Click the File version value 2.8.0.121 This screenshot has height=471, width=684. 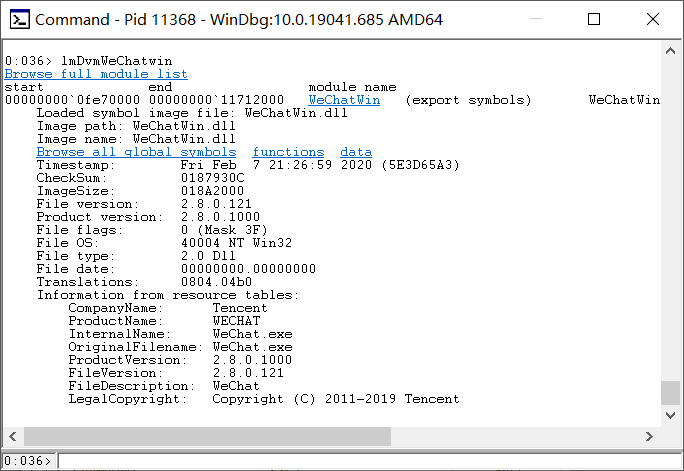pos(216,204)
